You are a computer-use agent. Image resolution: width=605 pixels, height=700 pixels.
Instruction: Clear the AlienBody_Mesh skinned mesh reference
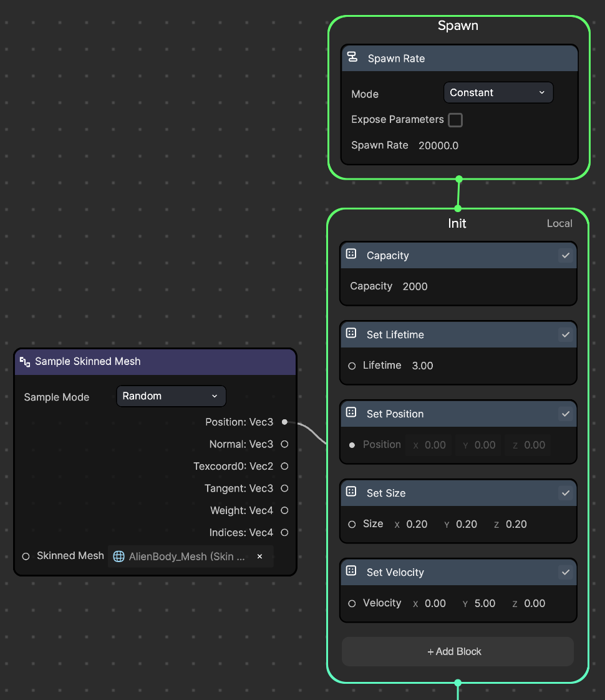[x=259, y=557]
